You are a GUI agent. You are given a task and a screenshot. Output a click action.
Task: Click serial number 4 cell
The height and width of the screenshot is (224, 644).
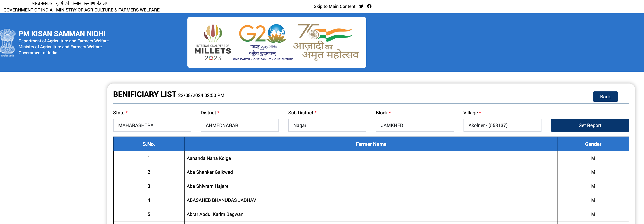tap(149, 200)
